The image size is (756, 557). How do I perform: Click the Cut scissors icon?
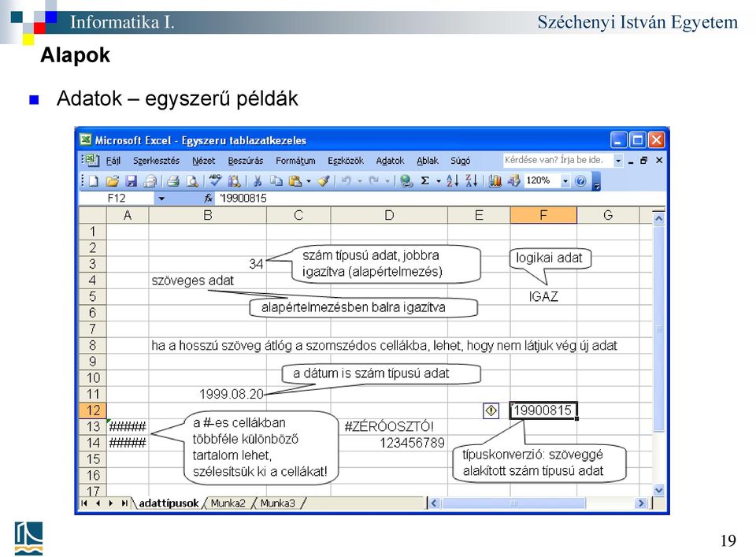pos(258,181)
